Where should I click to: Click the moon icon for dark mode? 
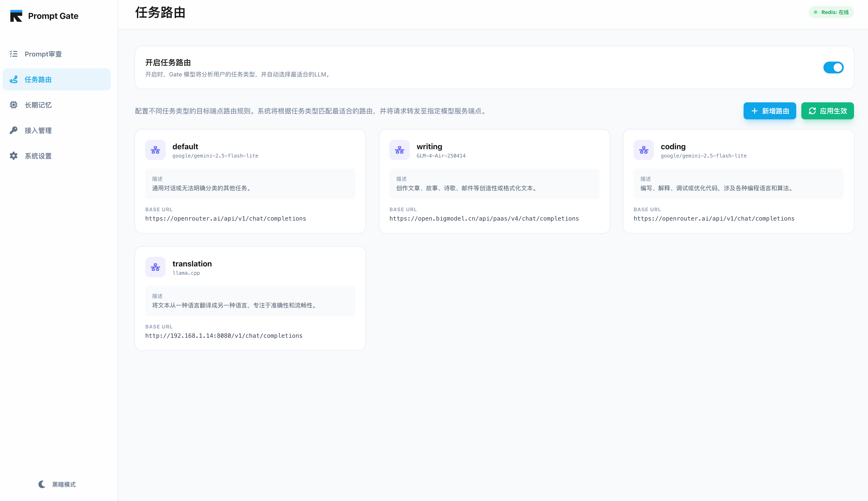click(x=42, y=484)
